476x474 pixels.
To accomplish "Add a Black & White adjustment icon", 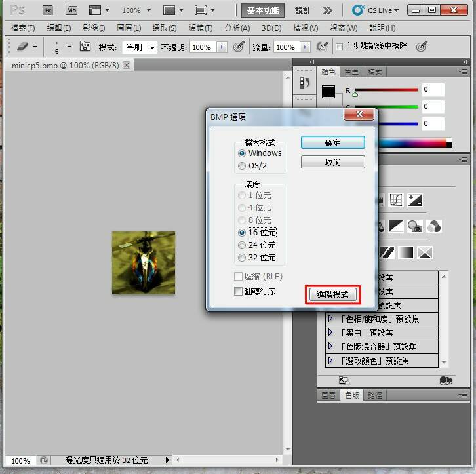I will click(396, 226).
